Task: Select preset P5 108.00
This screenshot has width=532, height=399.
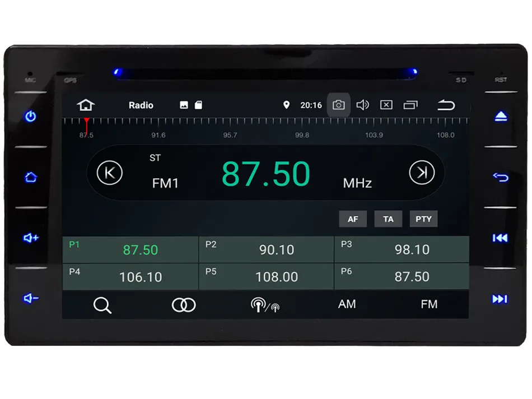Action: pyautogui.click(x=266, y=276)
